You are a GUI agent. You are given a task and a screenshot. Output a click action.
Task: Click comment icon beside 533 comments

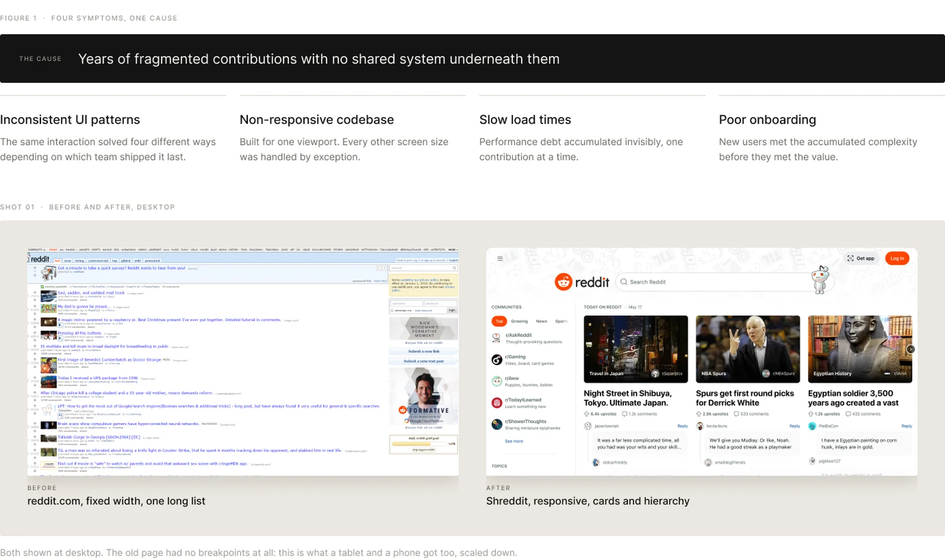tap(737, 414)
